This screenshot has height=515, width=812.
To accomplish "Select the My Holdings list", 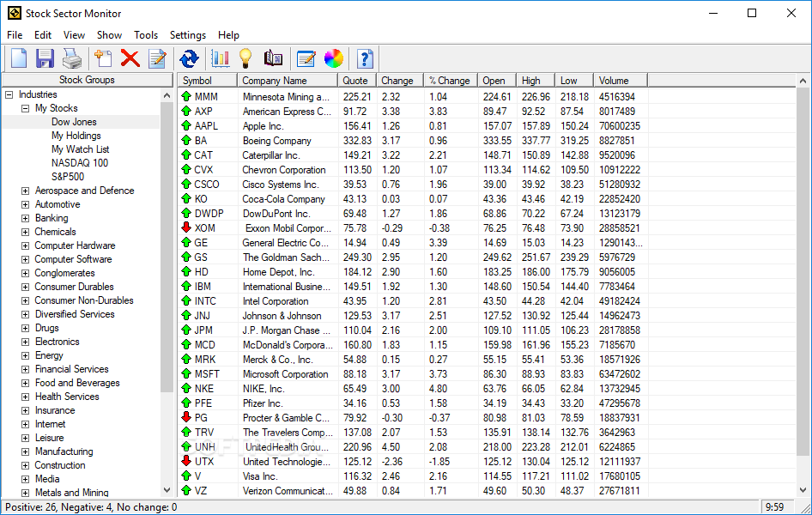I will 76,136.
